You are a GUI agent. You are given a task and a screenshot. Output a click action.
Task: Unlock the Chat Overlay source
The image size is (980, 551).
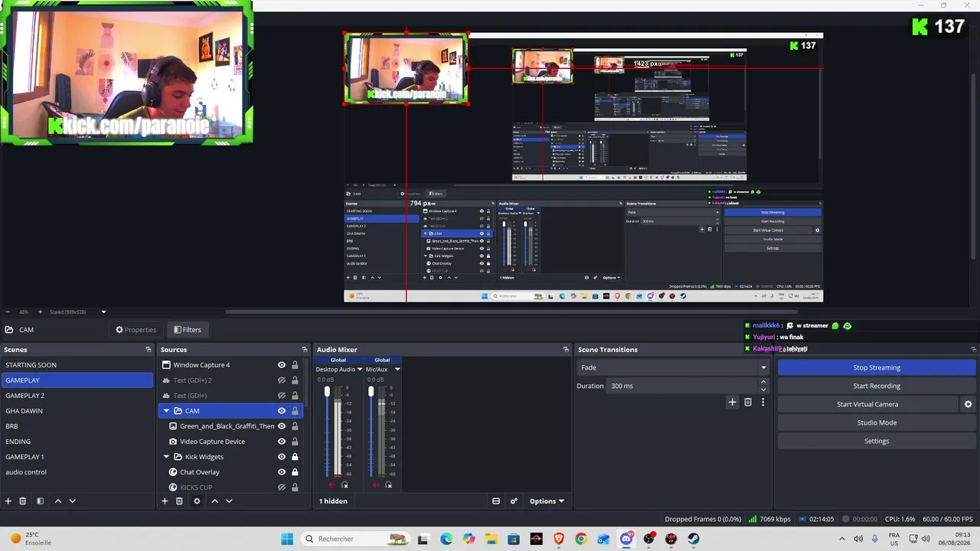[295, 472]
